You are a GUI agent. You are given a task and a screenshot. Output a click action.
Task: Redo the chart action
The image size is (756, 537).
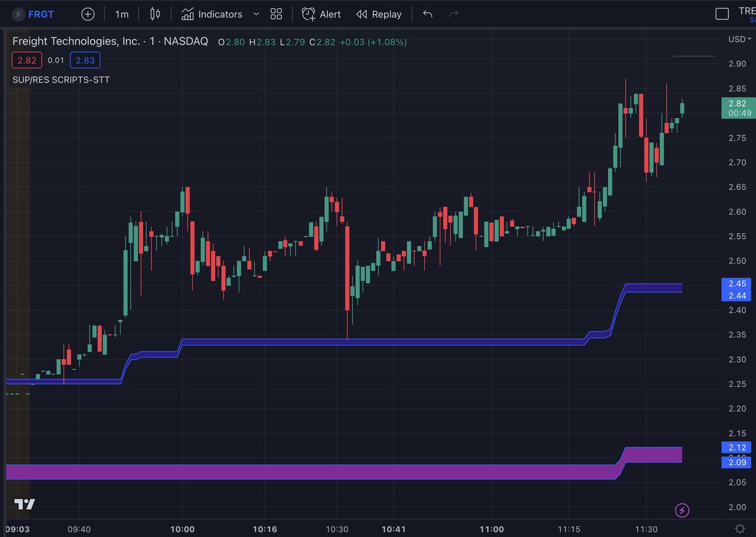coord(453,14)
